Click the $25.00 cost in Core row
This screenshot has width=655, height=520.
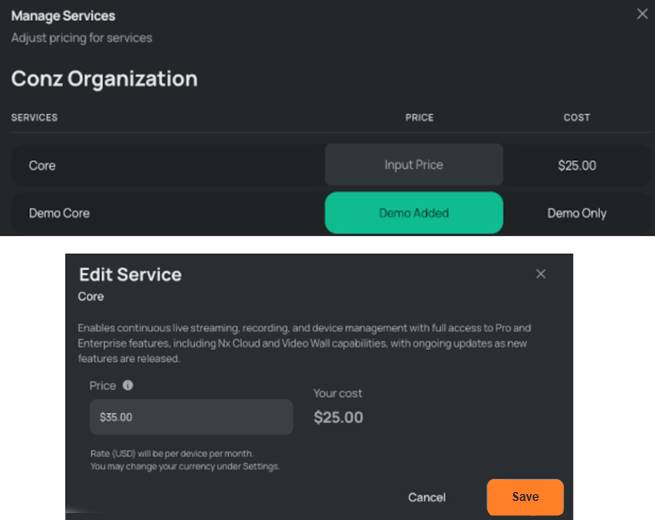pos(577,165)
